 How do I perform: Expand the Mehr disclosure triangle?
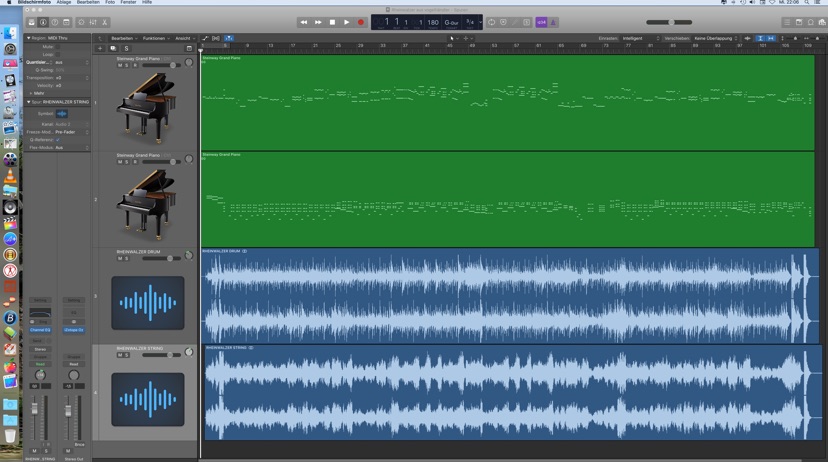pyautogui.click(x=31, y=93)
